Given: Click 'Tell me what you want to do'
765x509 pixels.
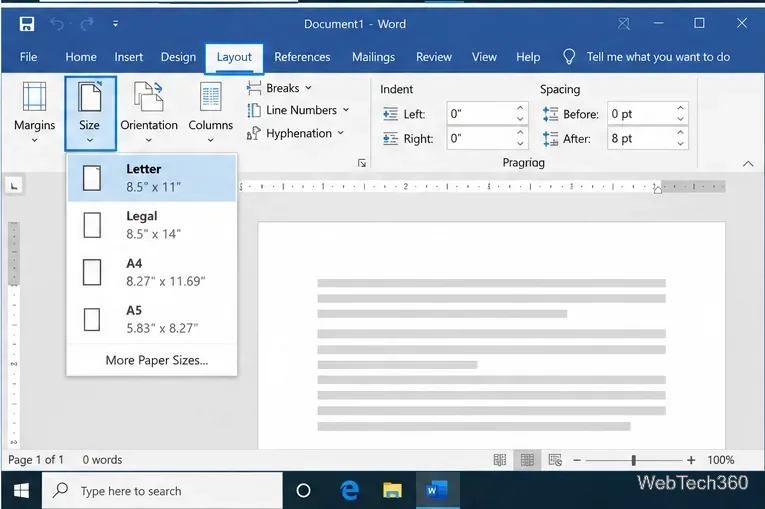Looking at the screenshot, I should pyautogui.click(x=658, y=57).
